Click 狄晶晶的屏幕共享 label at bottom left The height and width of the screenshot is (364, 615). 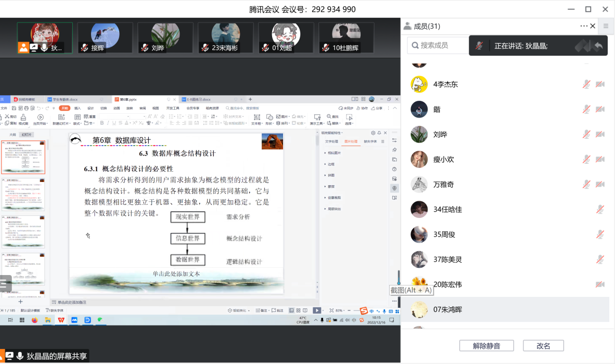(x=57, y=356)
